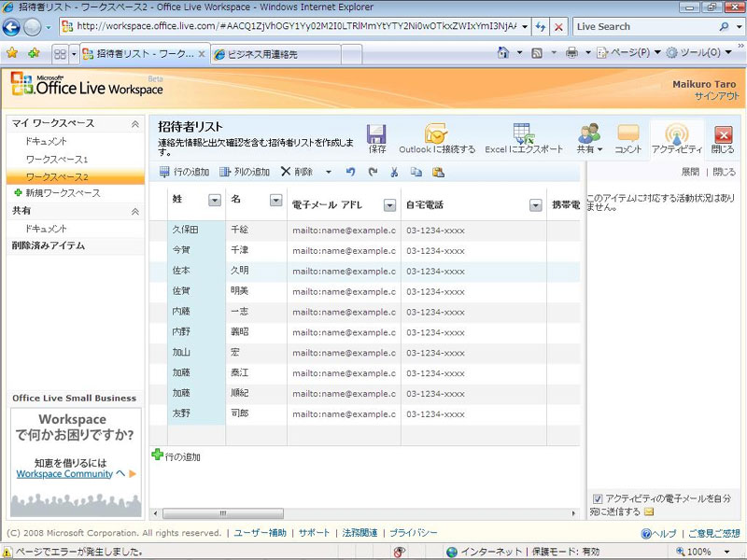Open the Comment (コメント) bubble icon
The width and height of the screenshot is (747, 560).
pyautogui.click(x=627, y=133)
